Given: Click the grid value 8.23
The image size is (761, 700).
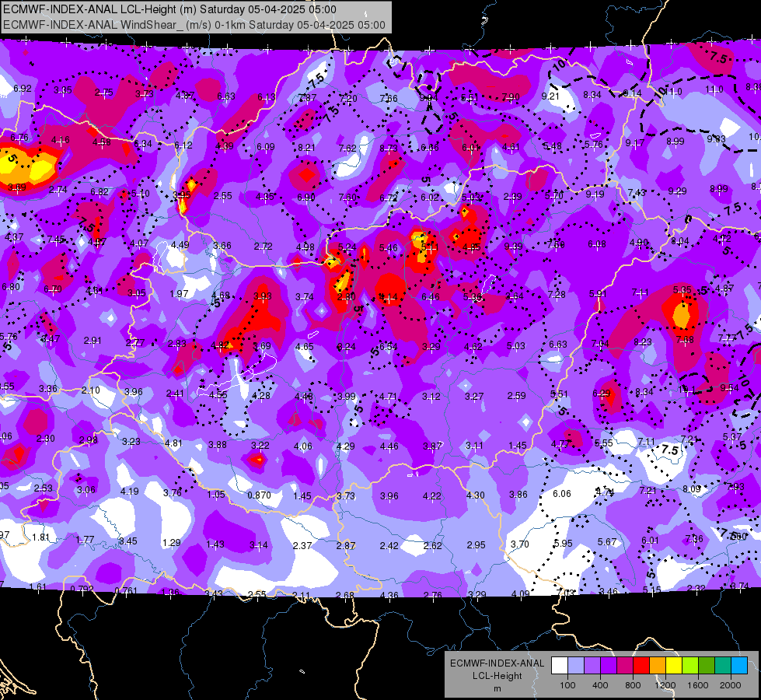Looking at the screenshot, I should point(643,342).
